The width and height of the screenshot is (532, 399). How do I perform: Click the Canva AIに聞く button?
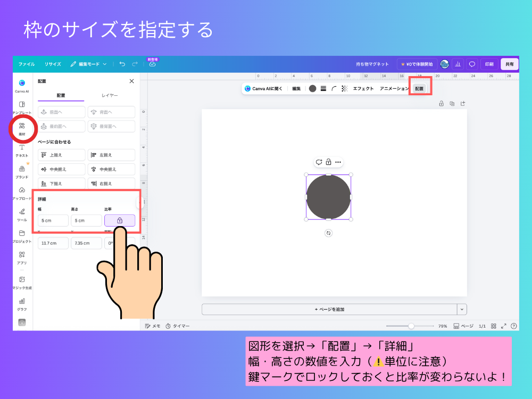click(264, 88)
